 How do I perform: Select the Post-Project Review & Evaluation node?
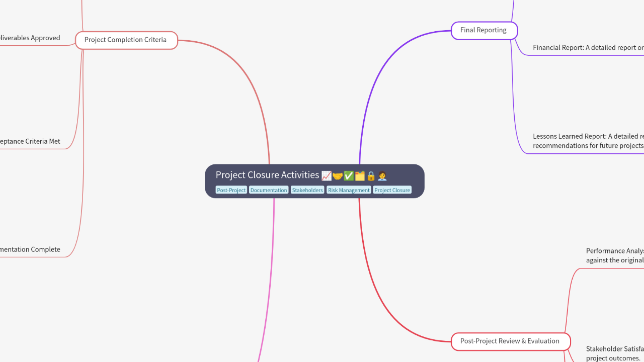click(511, 341)
